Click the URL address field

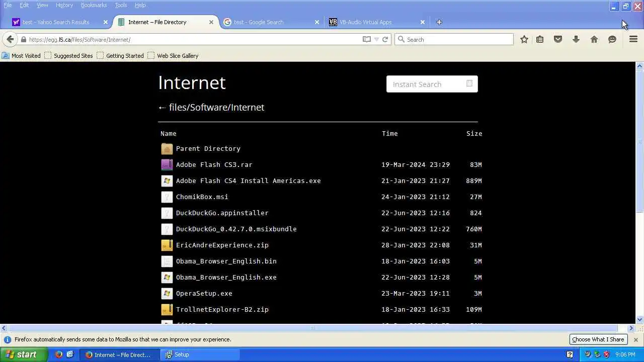[194, 39]
